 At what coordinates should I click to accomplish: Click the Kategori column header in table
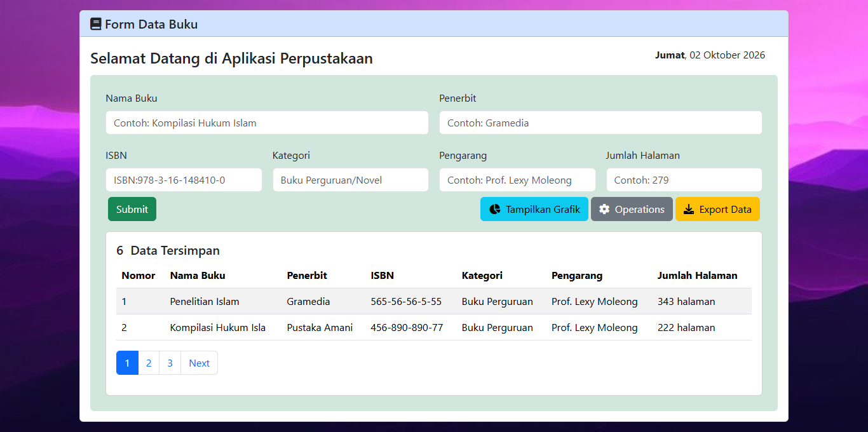482,275
